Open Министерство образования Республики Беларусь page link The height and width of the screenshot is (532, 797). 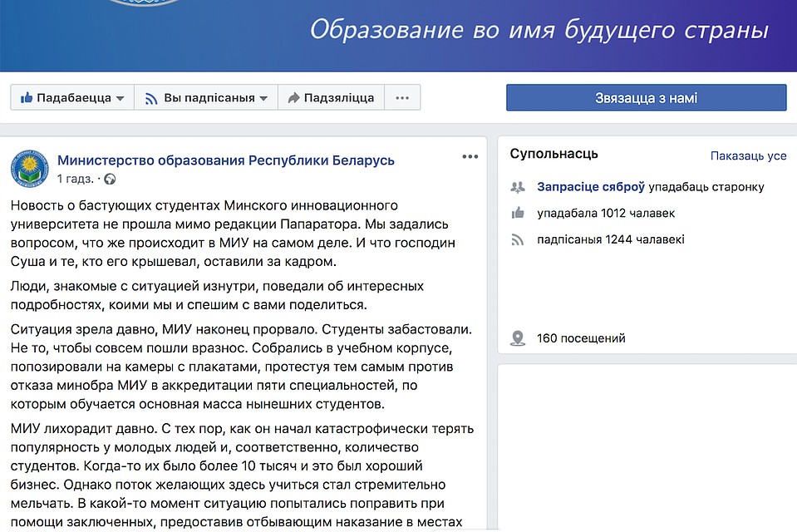[x=226, y=160]
